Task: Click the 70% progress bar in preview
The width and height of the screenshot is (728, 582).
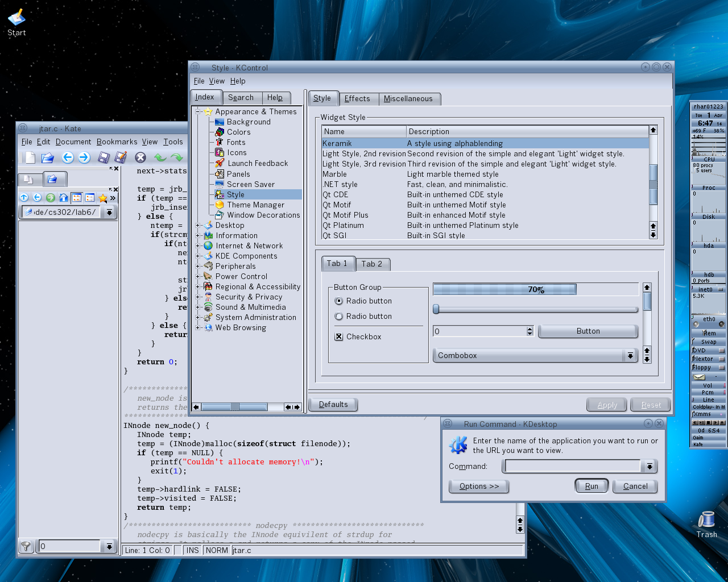Action: (536, 289)
